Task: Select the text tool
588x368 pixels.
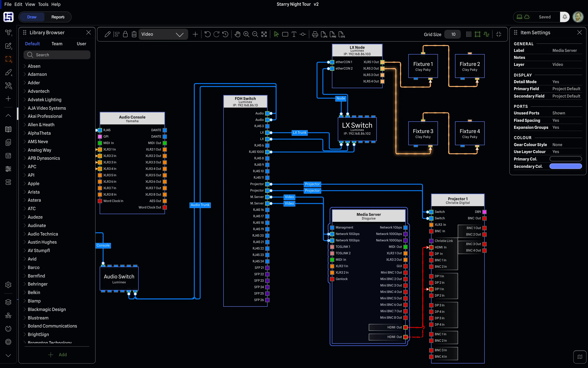Action: [x=294, y=34]
